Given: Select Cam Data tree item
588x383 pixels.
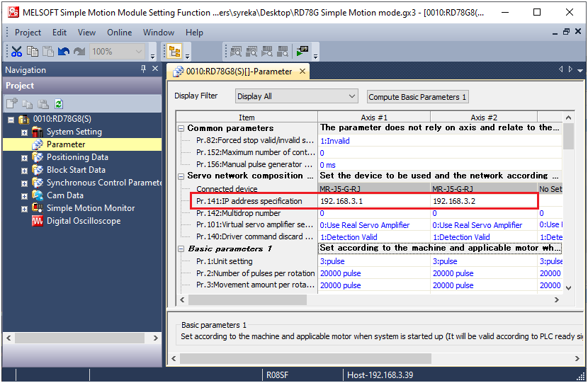Looking at the screenshot, I should pos(65,195).
